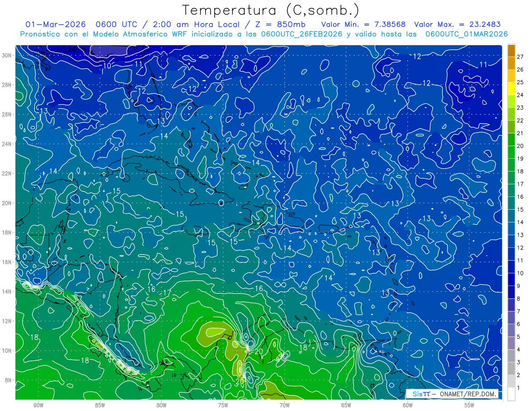Viewport: 532px width, 411px height.
Task: Click the "90W" longitude axis label
Action: [38, 405]
